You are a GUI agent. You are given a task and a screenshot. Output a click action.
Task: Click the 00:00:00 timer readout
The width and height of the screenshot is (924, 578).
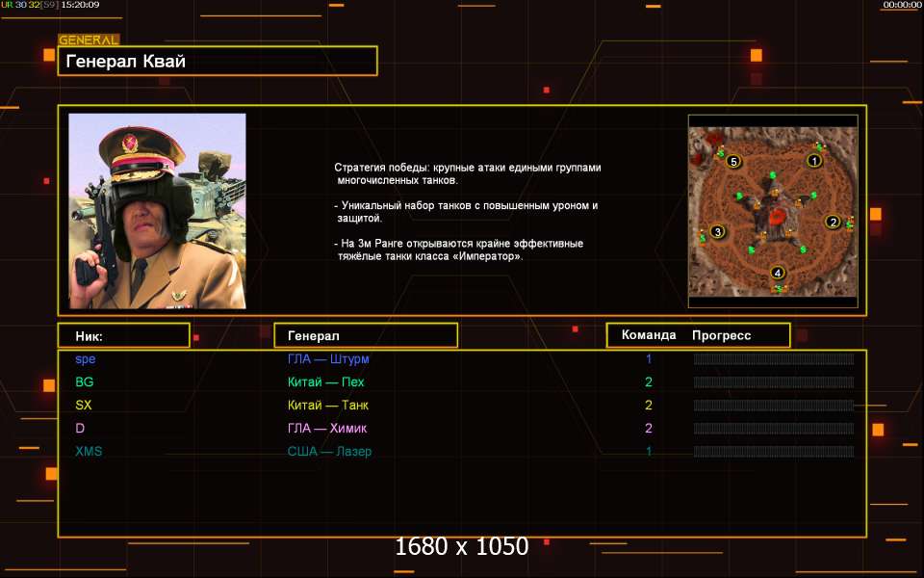tap(902, 5)
